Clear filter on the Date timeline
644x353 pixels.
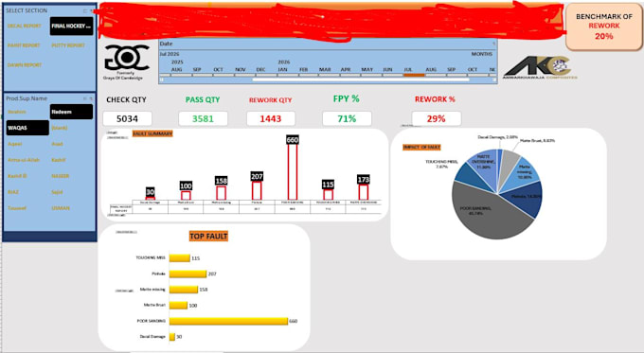pyautogui.click(x=493, y=44)
